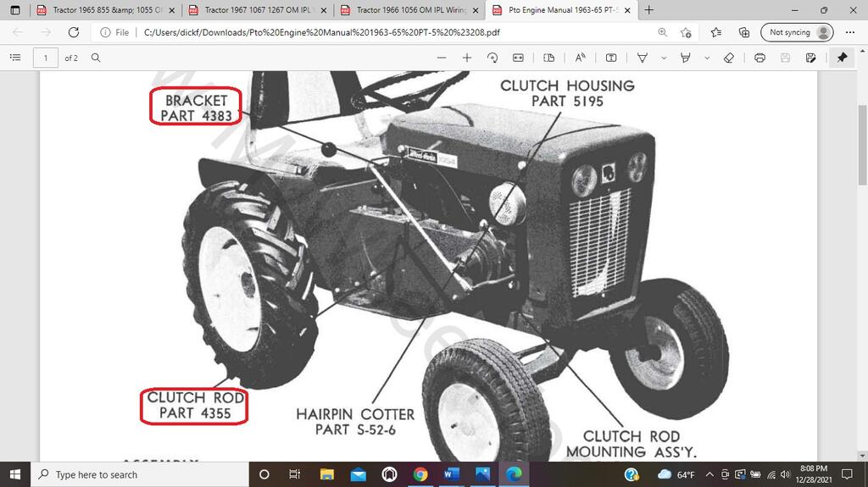Click the Microsoft Edge taskbar icon
868x487 pixels.
point(514,474)
